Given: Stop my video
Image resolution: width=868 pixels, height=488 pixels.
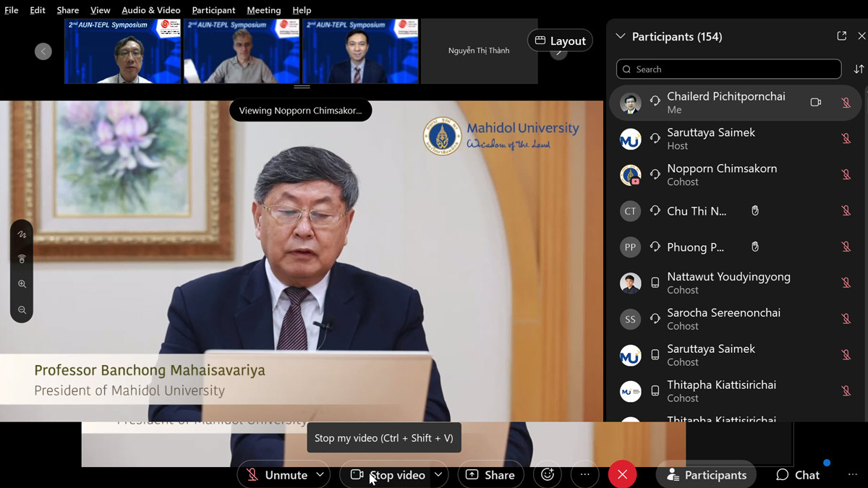Looking at the screenshot, I should point(388,475).
